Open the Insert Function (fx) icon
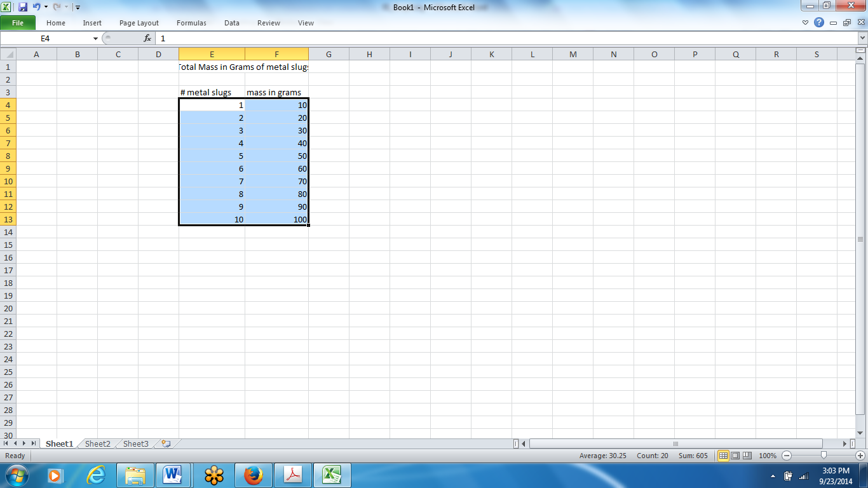Screen dimensions: 868x488 click(147, 37)
